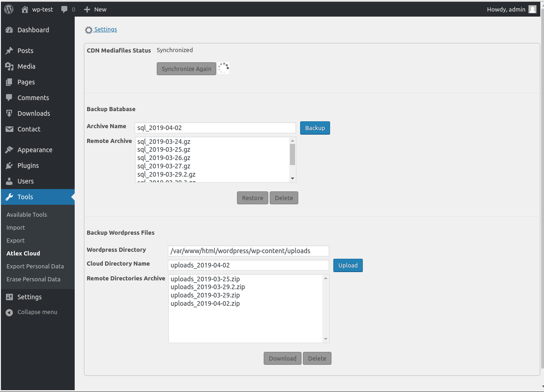Viewport: 544px width, 392px height.
Task: Open the Dashboard gauge icon
Action: [9, 30]
